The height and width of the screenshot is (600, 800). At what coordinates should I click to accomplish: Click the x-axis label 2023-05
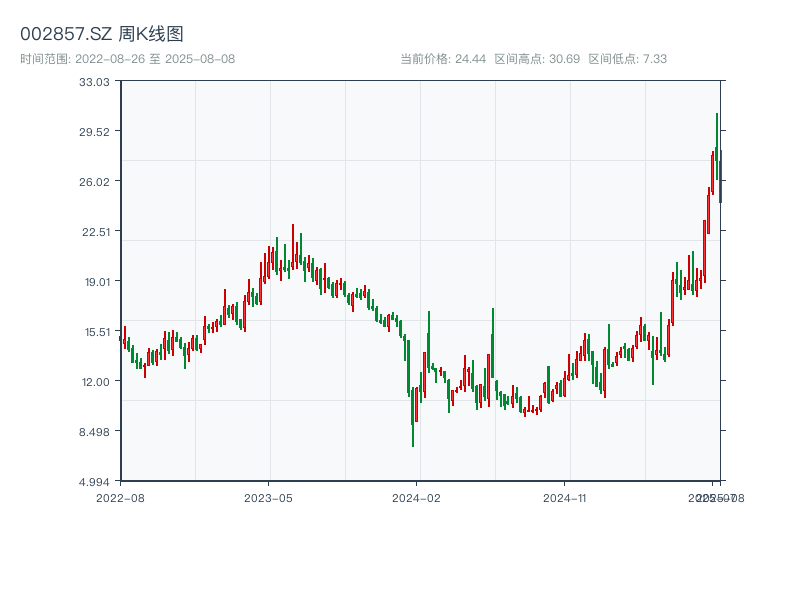[268, 498]
